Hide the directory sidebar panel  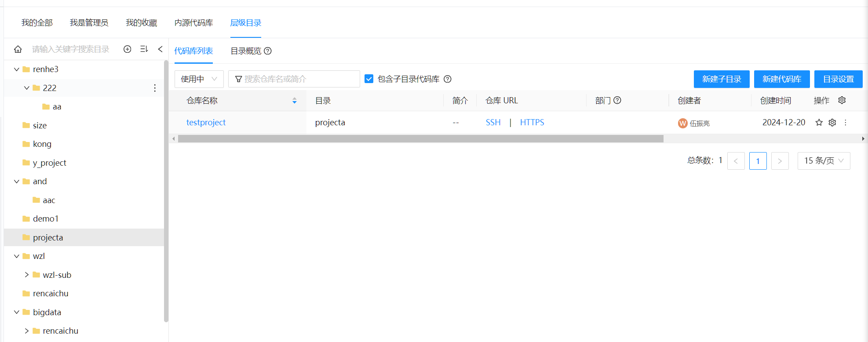[x=160, y=49]
